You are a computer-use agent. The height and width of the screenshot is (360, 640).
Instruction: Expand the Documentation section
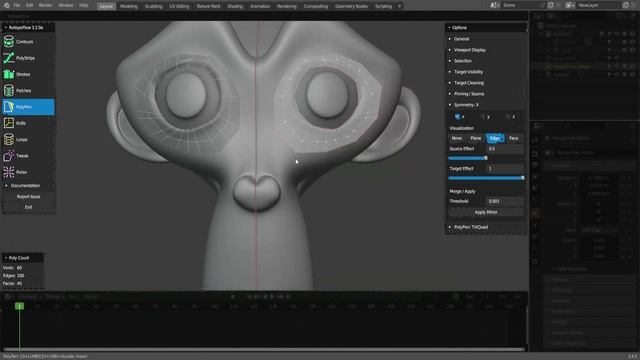(28, 186)
